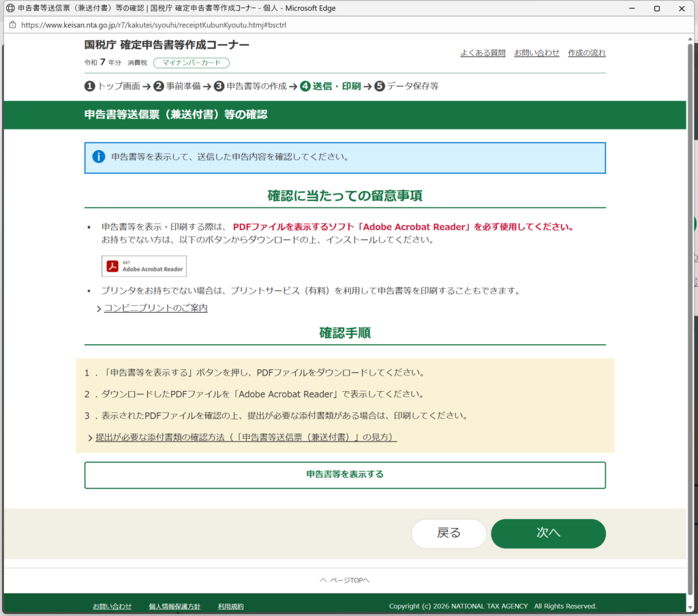Click the up-arrow beside ページTOPへ
Viewport: 698px width, 616px height.
323,580
